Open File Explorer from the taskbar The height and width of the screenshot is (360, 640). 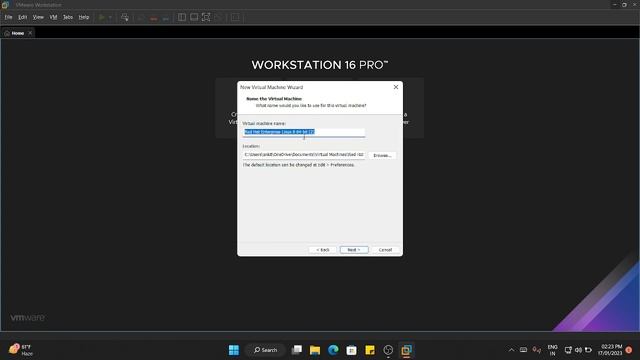pos(315,350)
